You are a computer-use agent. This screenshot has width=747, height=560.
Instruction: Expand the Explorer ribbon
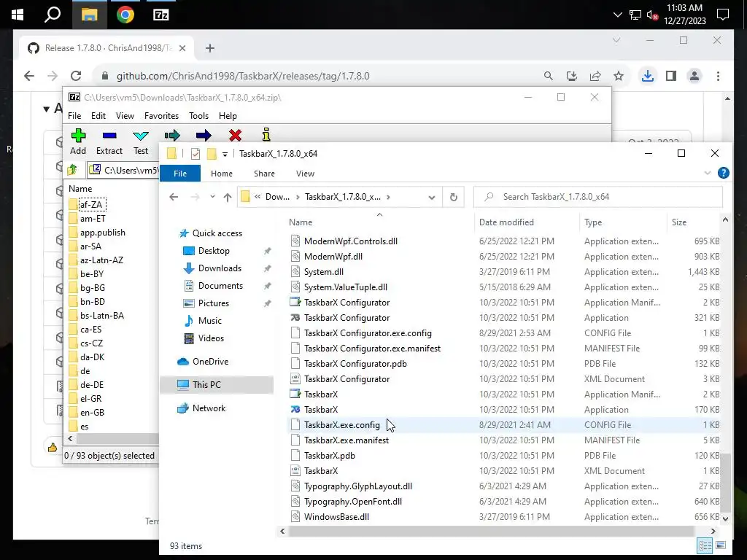tap(708, 174)
